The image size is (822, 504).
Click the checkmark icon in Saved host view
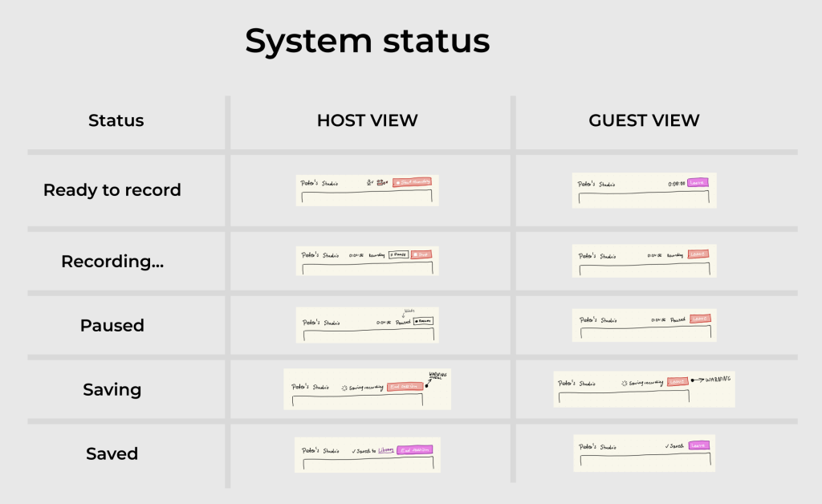[354, 450]
